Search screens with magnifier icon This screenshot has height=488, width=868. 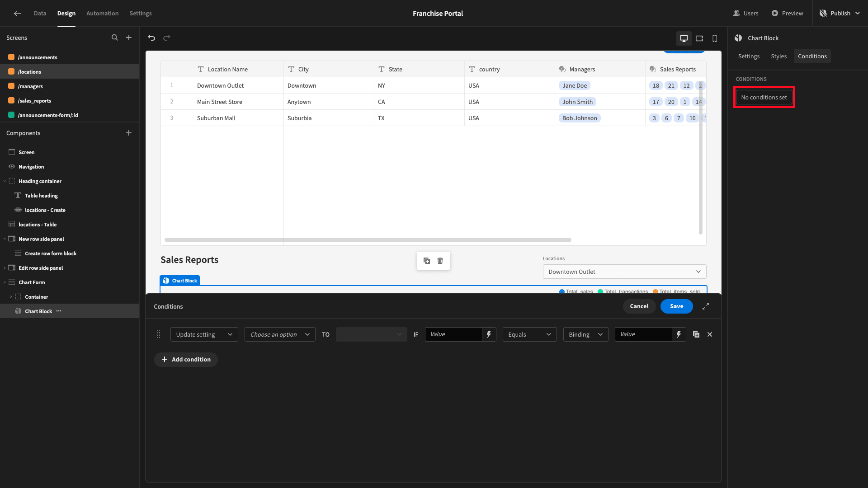(115, 38)
